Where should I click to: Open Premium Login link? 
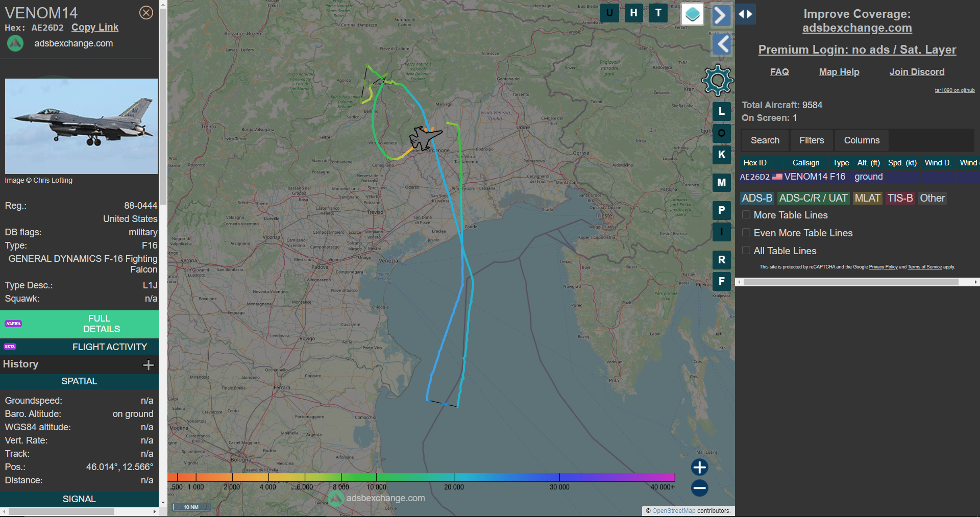coord(857,50)
